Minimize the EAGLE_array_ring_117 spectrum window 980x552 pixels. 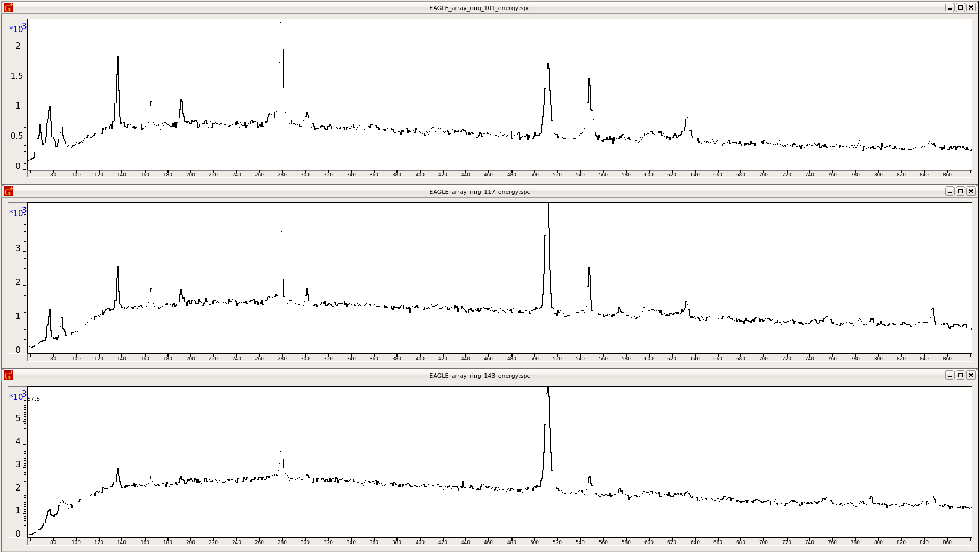(x=949, y=191)
